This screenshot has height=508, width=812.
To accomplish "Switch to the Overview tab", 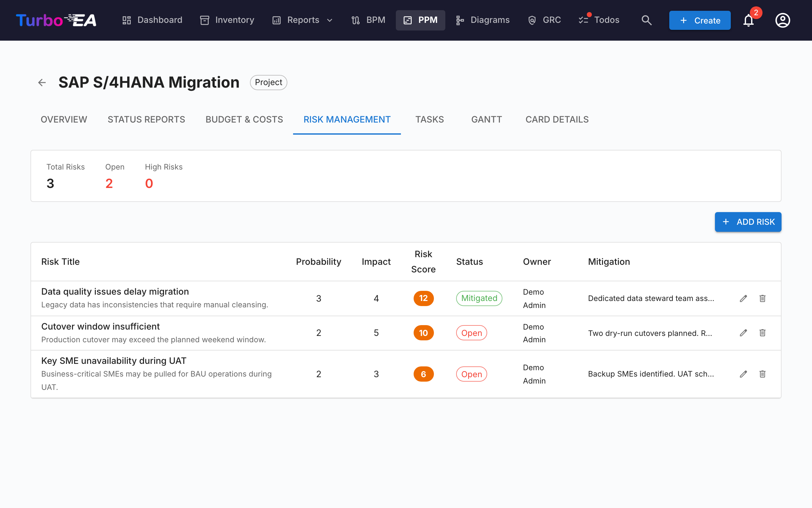I will pyautogui.click(x=64, y=120).
